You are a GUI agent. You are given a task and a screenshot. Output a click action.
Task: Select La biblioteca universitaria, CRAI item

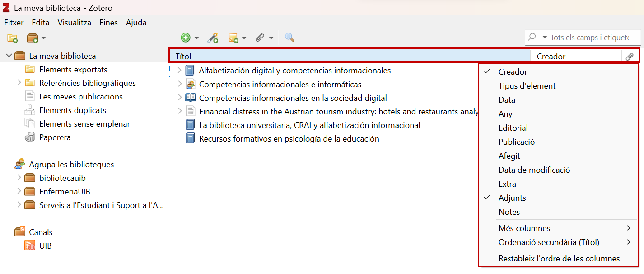pos(310,125)
